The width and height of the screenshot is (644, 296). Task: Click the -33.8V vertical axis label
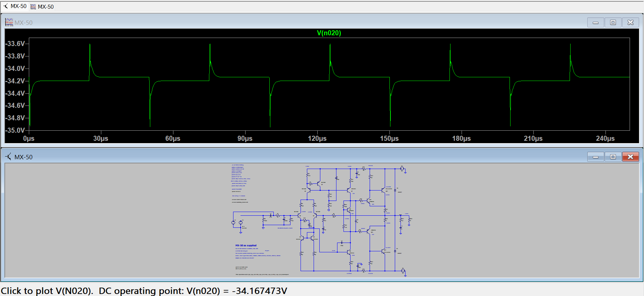15,56
